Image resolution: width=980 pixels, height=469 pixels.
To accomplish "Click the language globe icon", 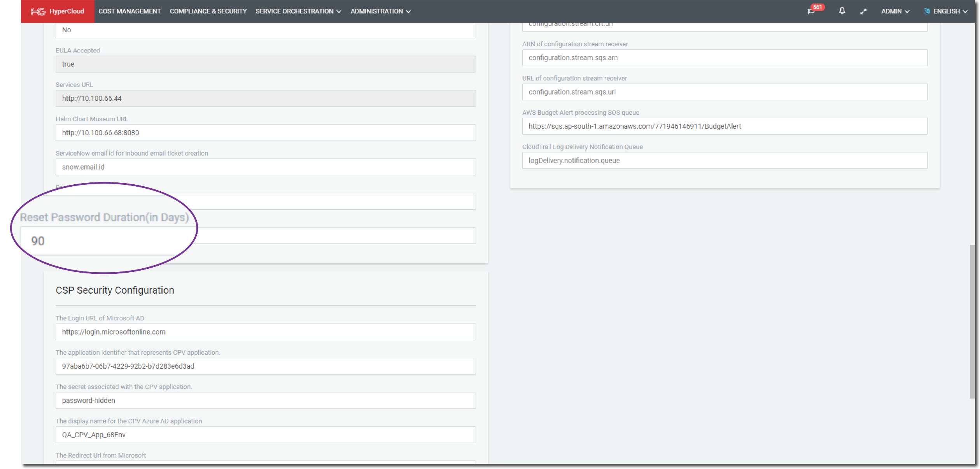I will [x=927, y=11].
